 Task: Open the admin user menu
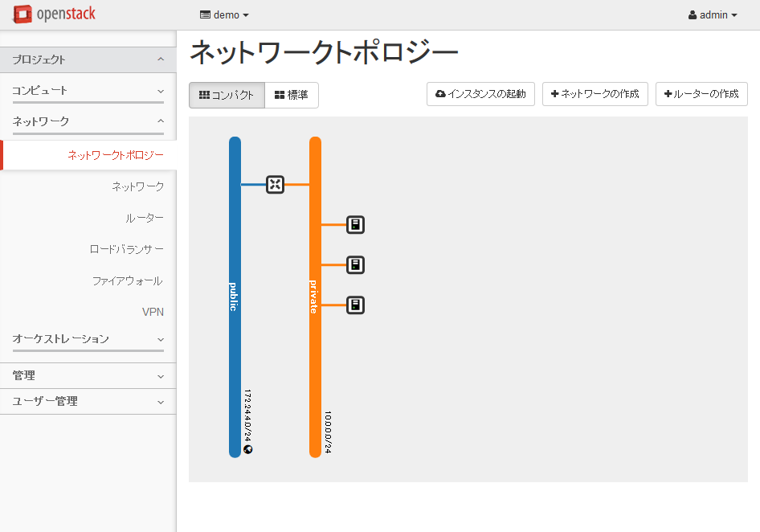713,15
